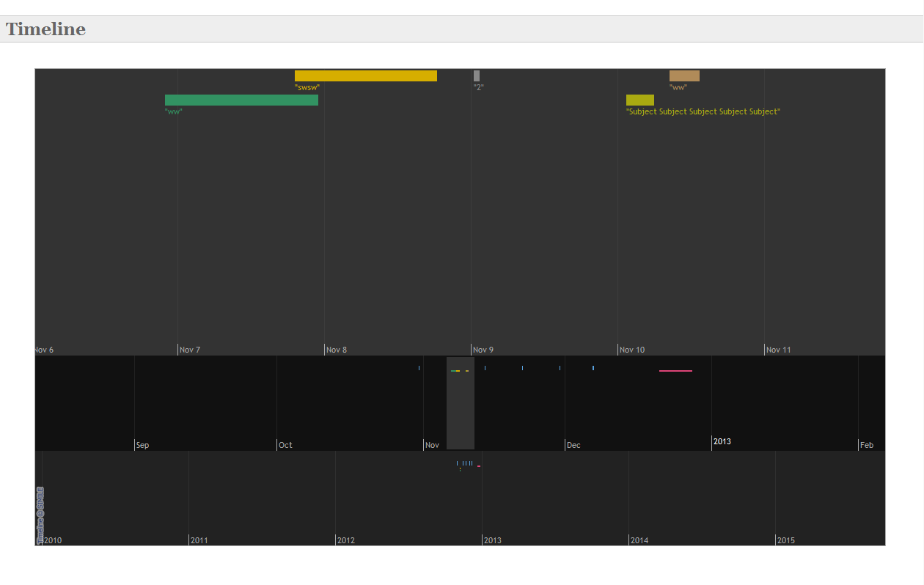Click the tan "ww" event bar
Screen dimensions: 924x585
(x=684, y=76)
